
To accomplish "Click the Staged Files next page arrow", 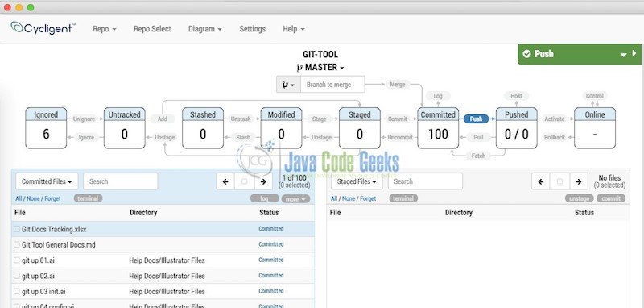I will point(578,181).
